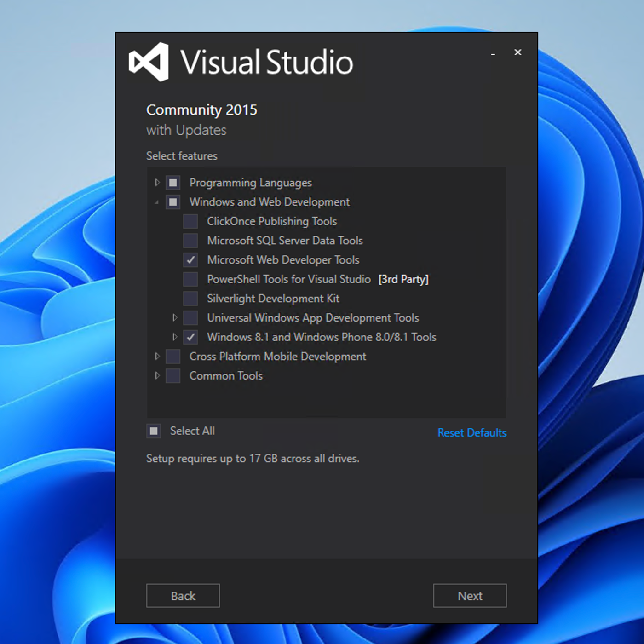Select Cross Platform Mobile Development label
This screenshot has width=644, height=644.
pyautogui.click(x=278, y=356)
